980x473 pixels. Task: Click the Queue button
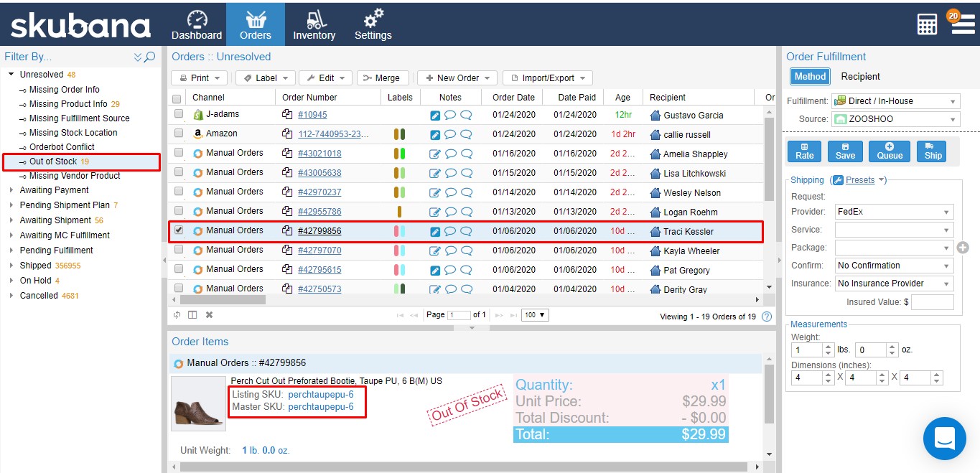[890, 151]
